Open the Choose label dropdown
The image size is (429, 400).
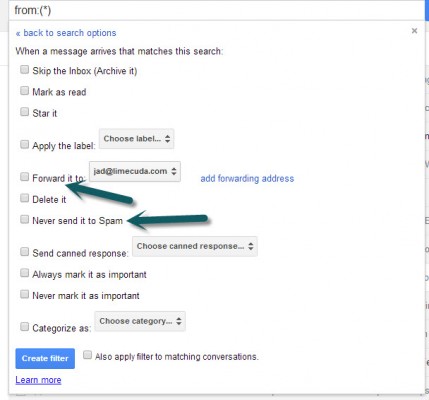pos(137,139)
